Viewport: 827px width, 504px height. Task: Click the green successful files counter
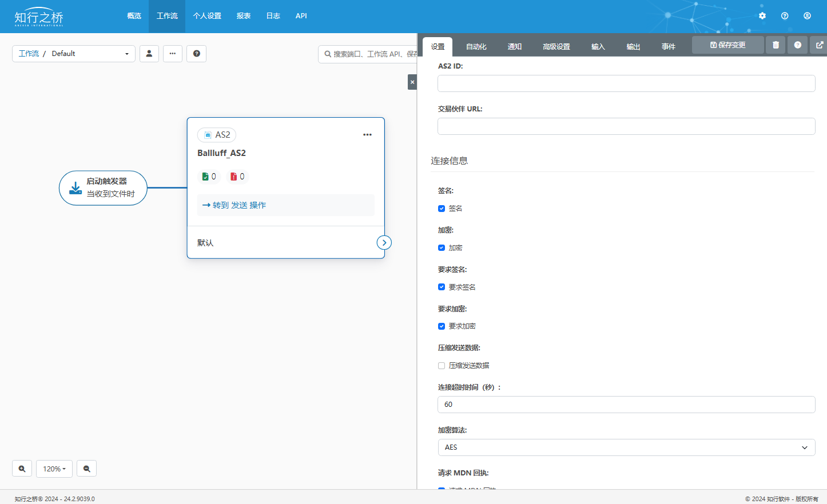(209, 177)
